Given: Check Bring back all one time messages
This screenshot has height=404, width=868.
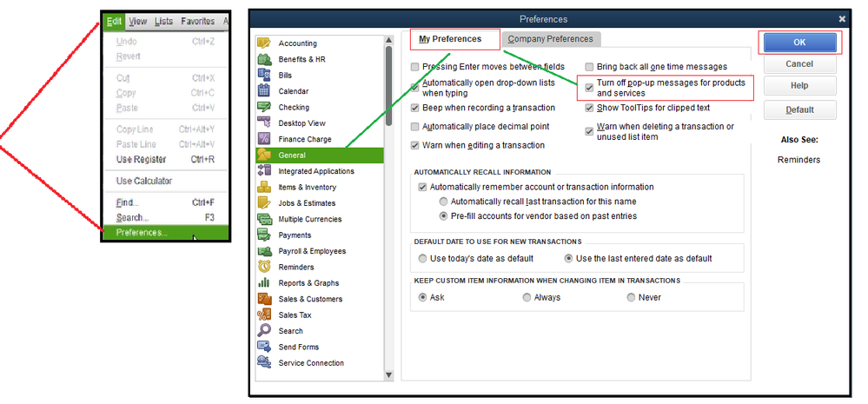Looking at the screenshot, I should 589,67.
